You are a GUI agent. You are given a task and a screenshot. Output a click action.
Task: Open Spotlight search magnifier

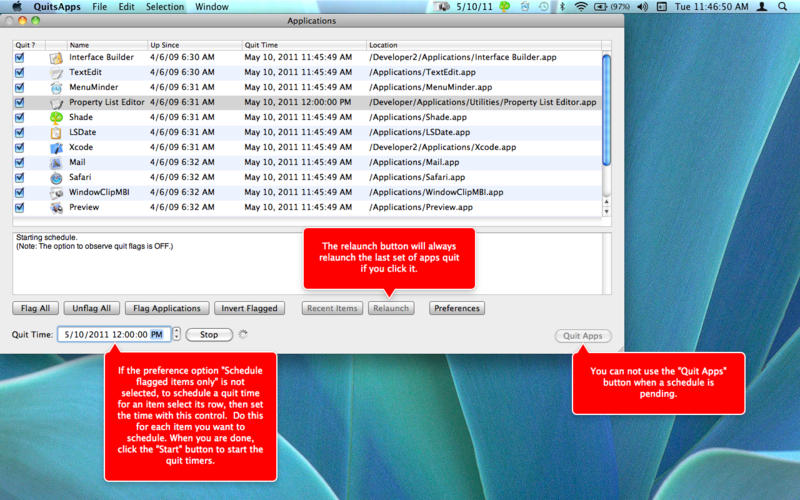click(782, 7)
